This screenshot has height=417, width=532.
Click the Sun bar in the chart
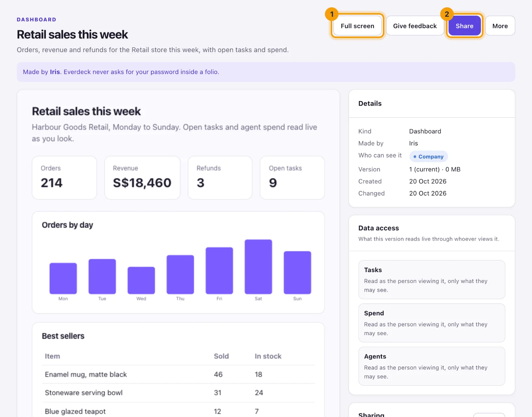coord(297,273)
